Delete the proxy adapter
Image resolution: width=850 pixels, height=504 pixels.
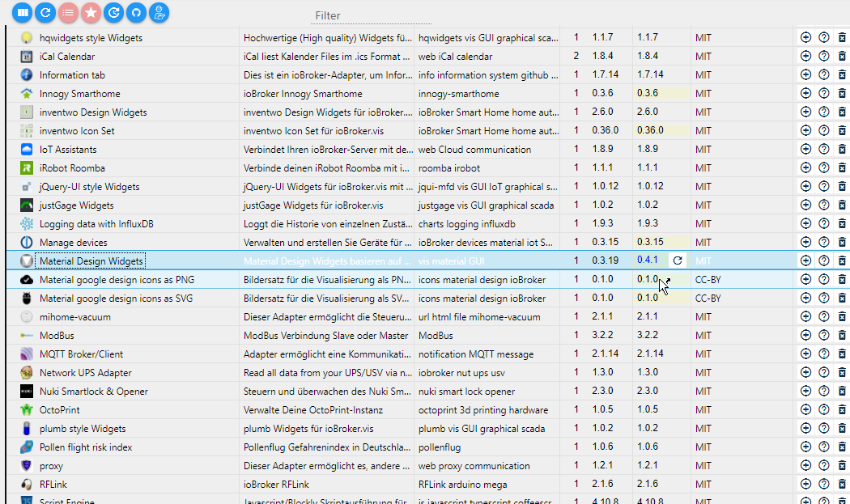[842, 465]
